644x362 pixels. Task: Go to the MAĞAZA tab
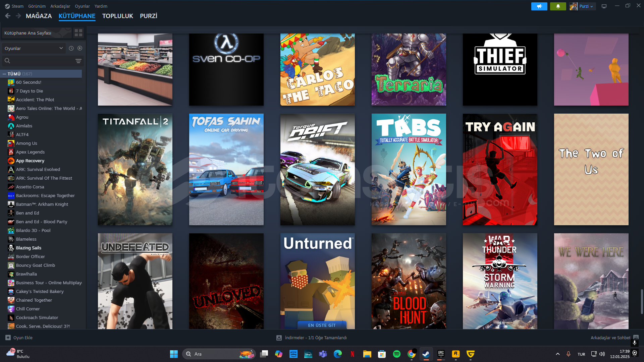pos(39,16)
